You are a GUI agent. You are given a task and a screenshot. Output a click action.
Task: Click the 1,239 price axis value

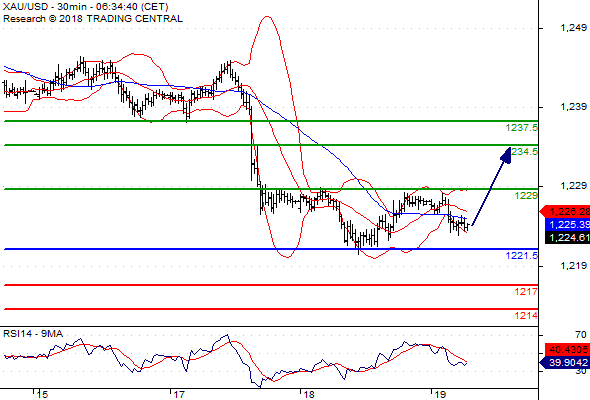(x=573, y=107)
